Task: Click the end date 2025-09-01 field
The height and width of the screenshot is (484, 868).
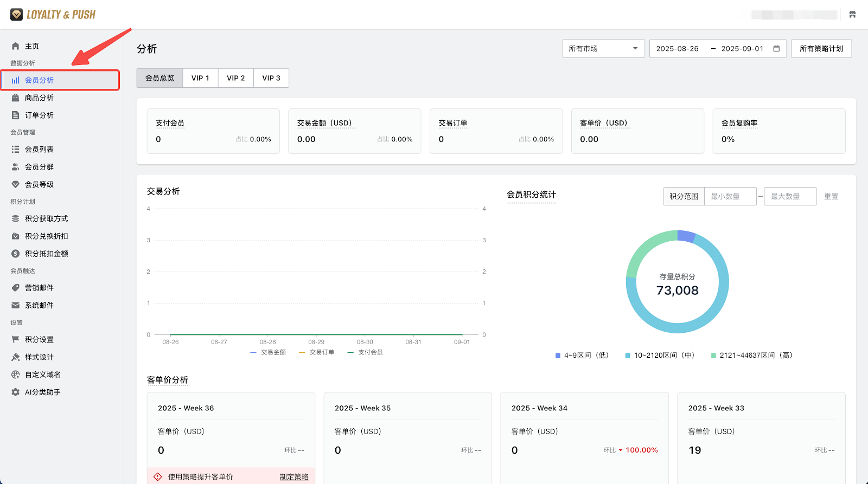Action: [x=742, y=48]
